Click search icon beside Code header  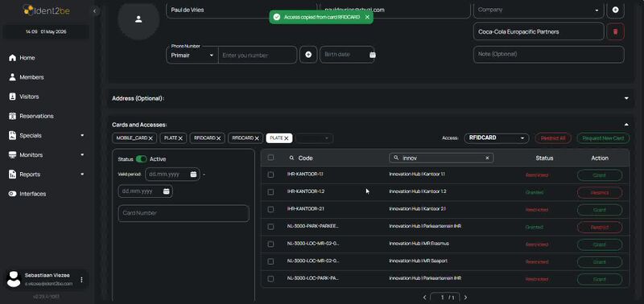click(291, 158)
